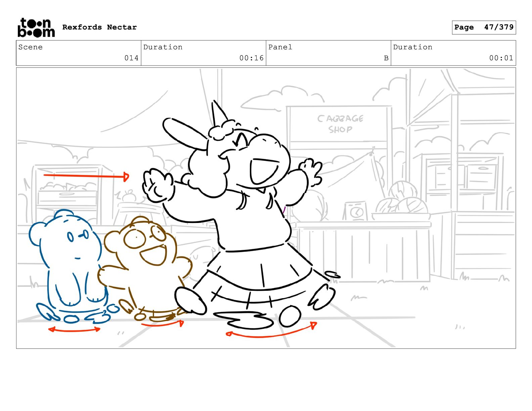Click the panel duration value '00:01'
This screenshot has height=411, width=532.
click(x=501, y=58)
